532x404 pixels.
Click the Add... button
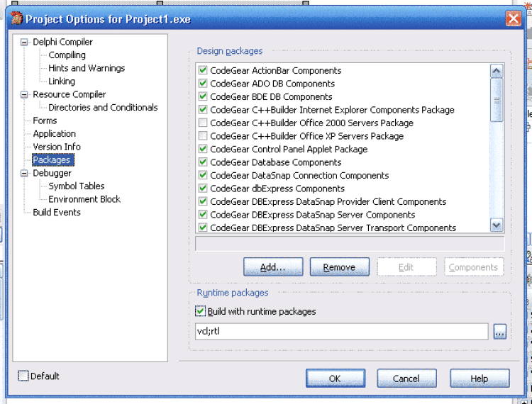(x=272, y=267)
